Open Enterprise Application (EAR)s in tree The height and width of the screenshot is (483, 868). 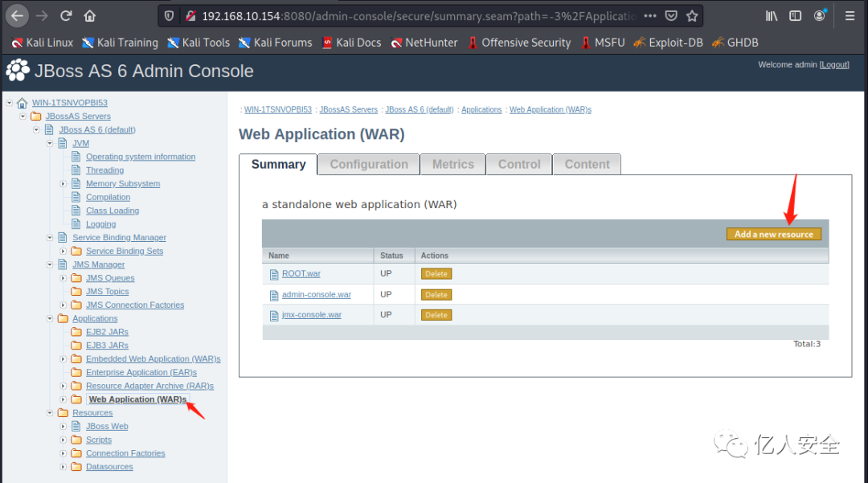coord(141,372)
